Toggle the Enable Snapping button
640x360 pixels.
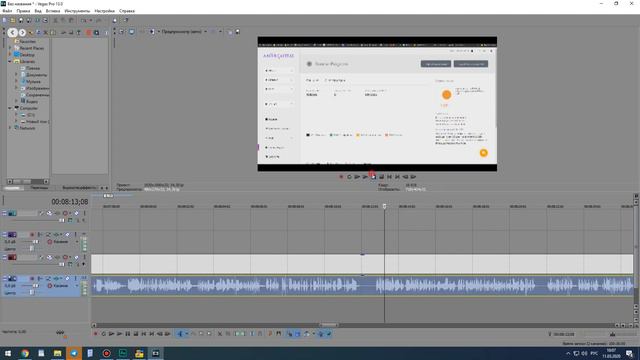coord(289,334)
